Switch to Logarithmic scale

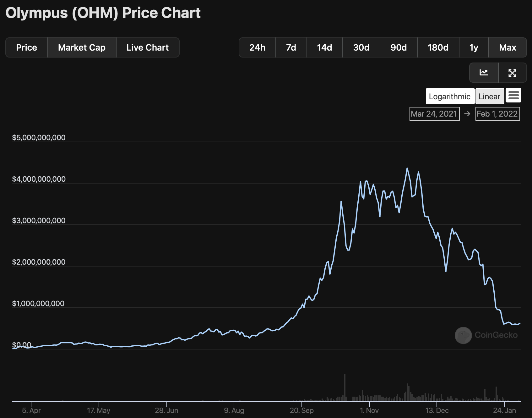450,96
